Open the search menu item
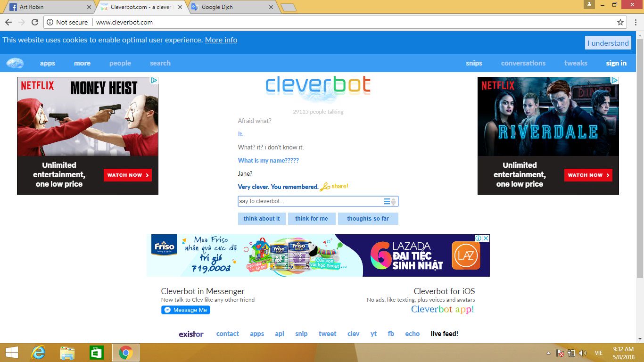Screen dimensions: 644x362 click(160, 63)
